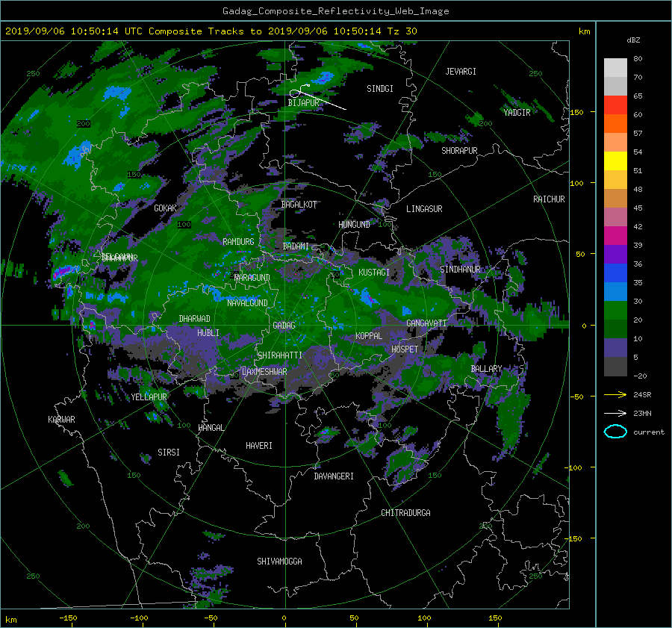Click the 'HOSPET' city label
Image resolution: width=672 pixels, height=628 pixels.
click(x=405, y=349)
